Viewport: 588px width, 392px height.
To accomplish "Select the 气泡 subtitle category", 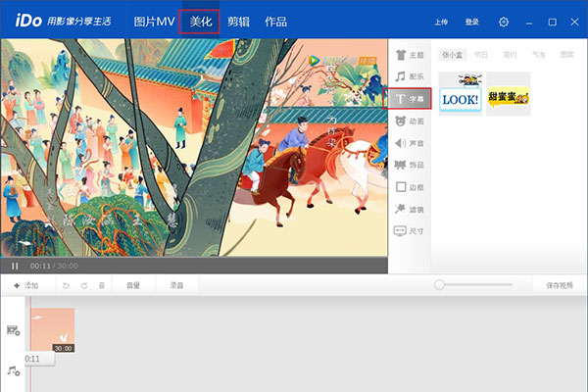I will [538, 55].
